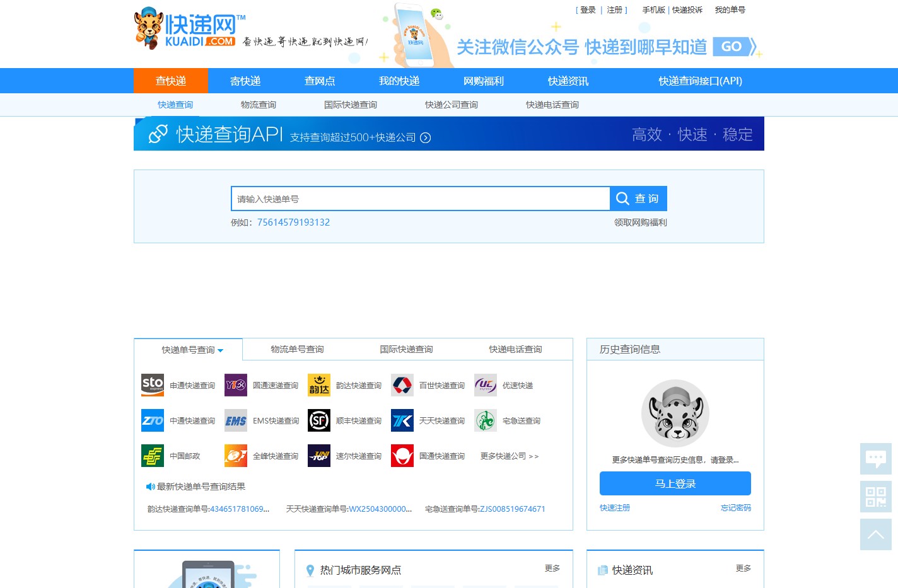Click the 马上登录 button
The image size is (898, 588).
click(x=675, y=483)
